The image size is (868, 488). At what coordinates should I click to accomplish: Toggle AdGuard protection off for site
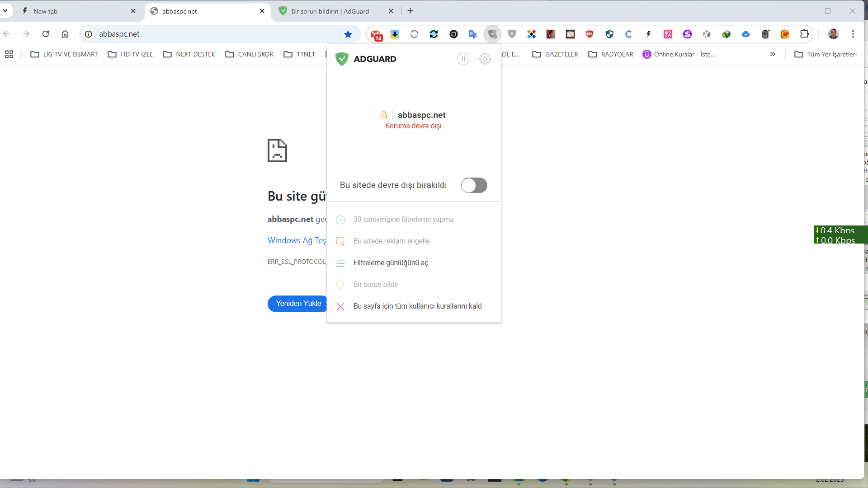point(474,185)
